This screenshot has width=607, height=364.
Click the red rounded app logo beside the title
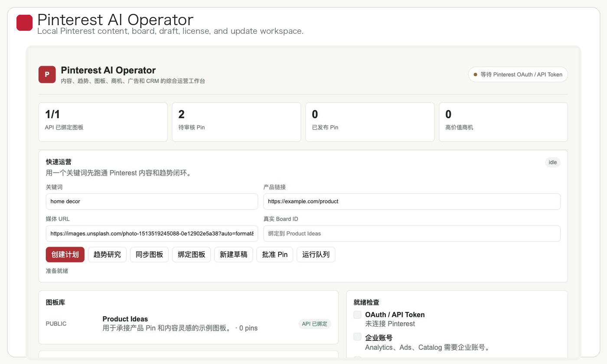point(24,23)
